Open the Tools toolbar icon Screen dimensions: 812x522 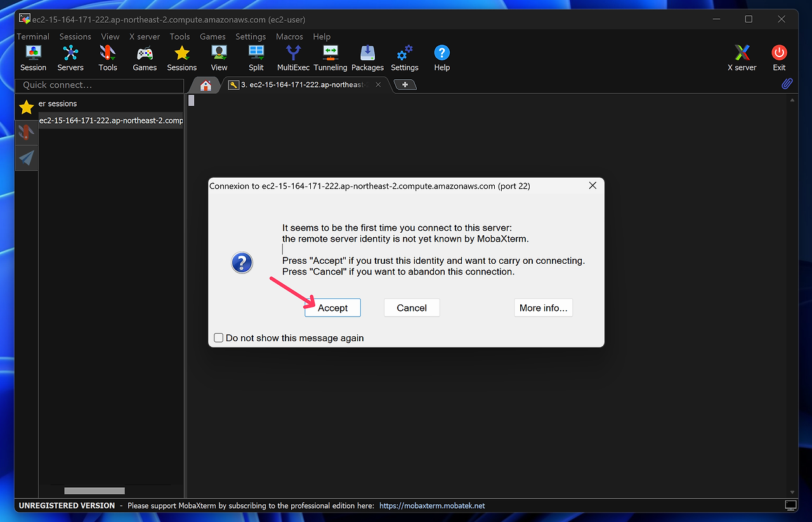(108, 58)
